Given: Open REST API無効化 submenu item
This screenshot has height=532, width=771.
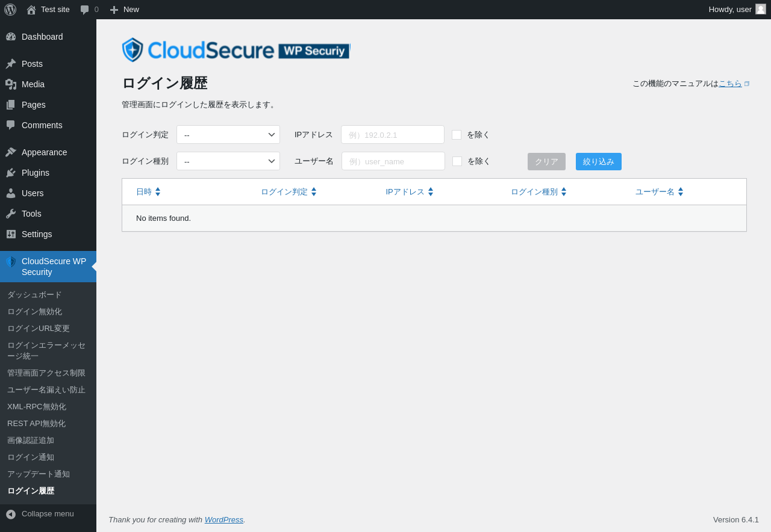Looking at the screenshot, I should point(36,424).
